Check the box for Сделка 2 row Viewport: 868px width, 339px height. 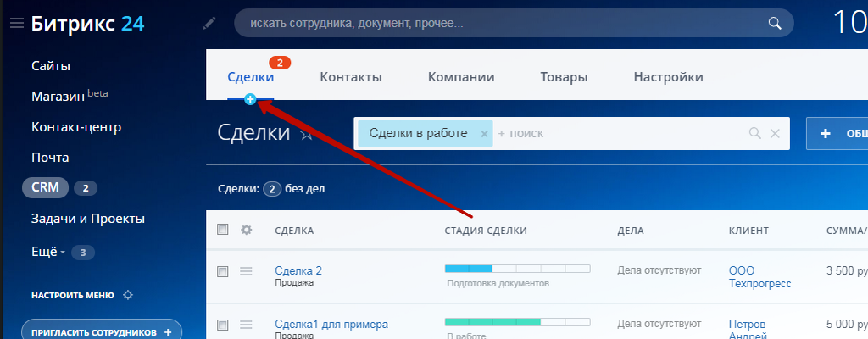click(223, 271)
